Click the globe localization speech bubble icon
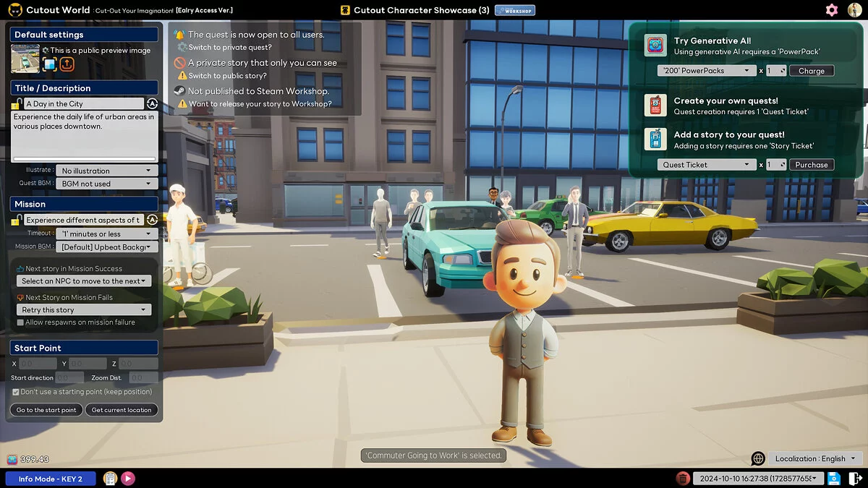 758,458
